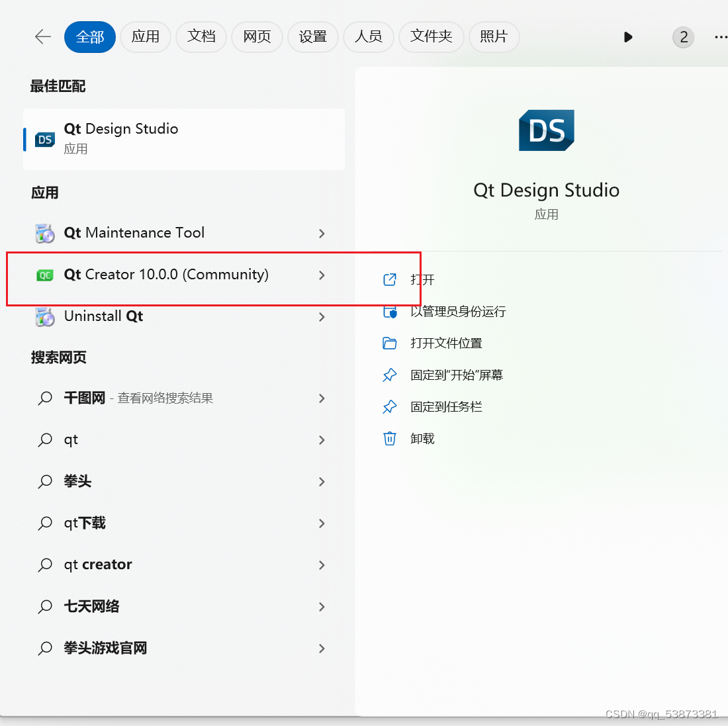Click the large Qt Design Studio logo
Image resolution: width=728 pixels, height=726 pixels.
(x=546, y=130)
